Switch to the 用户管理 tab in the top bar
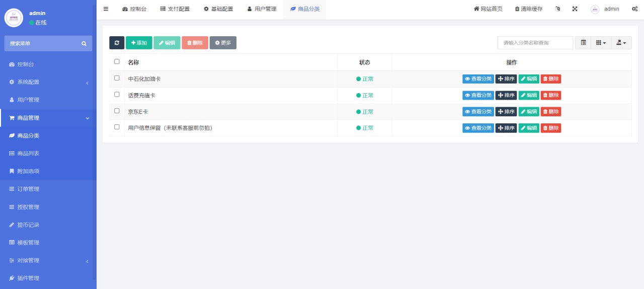The height and width of the screenshot is (289, 644). (262, 9)
